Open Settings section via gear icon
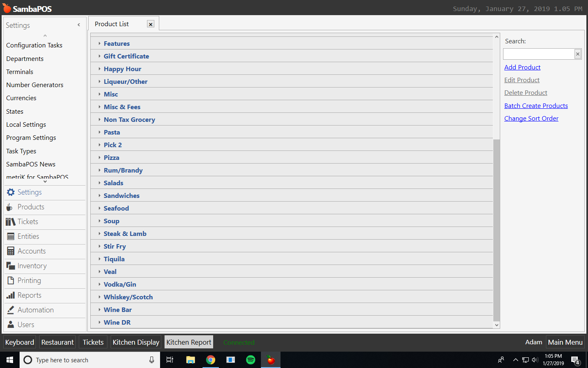 coord(11,192)
